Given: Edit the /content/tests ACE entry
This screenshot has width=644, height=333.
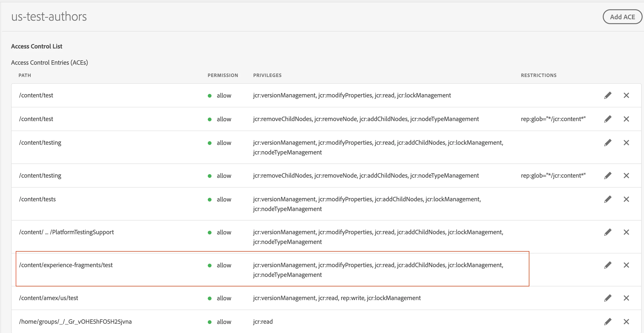Looking at the screenshot, I should 608,199.
